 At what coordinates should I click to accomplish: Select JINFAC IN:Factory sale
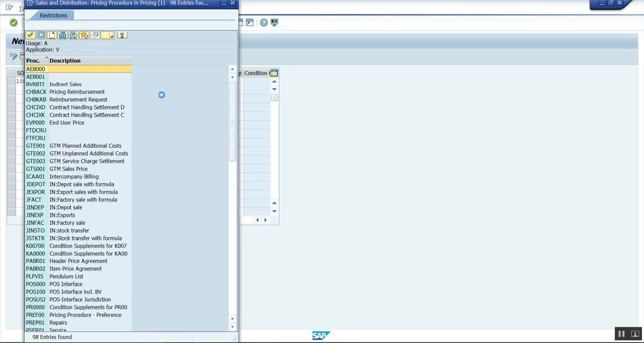coord(78,223)
